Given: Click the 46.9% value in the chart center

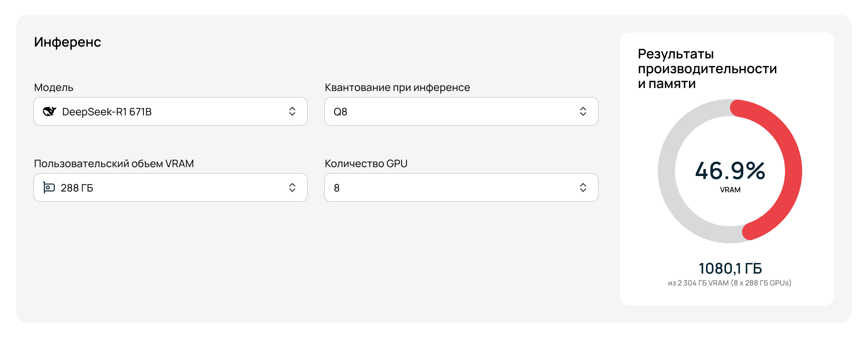Looking at the screenshot, I should pyautogui.click(x=730, y=171).
